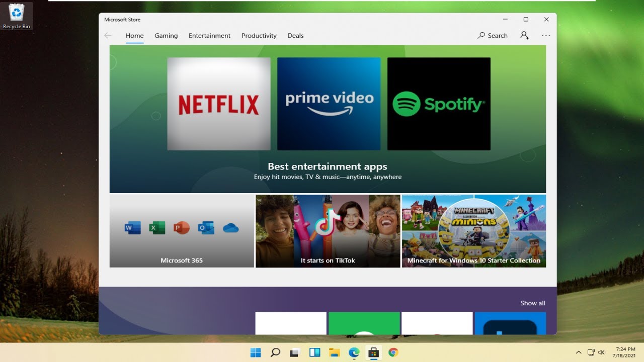The image size is (644, 362).
Task: Expand the hidden system tray icons chevron
Action: point(579,352)
